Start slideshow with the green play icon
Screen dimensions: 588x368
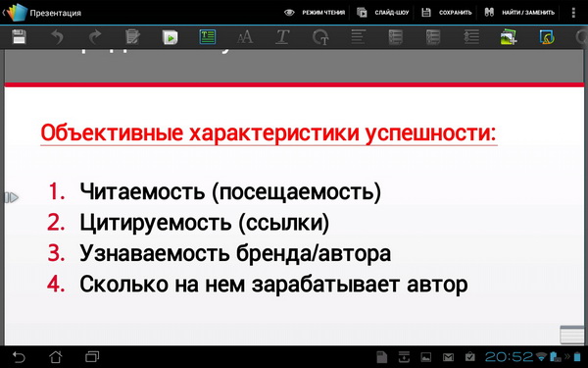[x=170, y=37]
